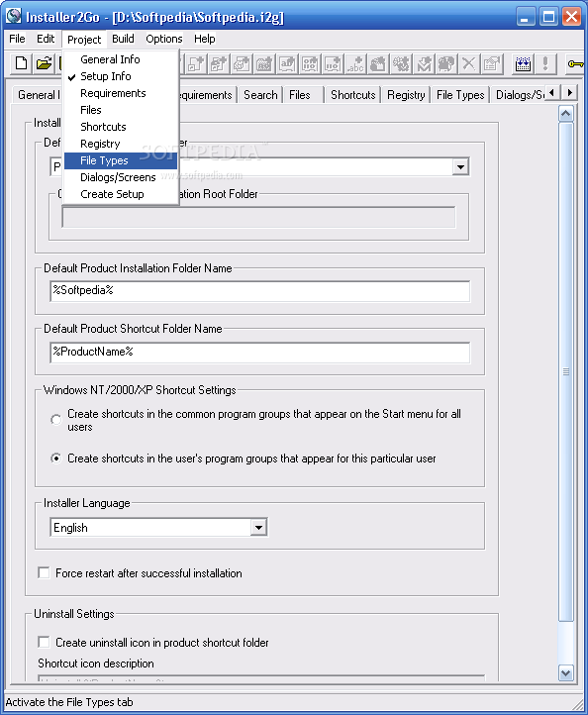Check Create uninstall icon in shortcut folder

click(x=45, y=642)
